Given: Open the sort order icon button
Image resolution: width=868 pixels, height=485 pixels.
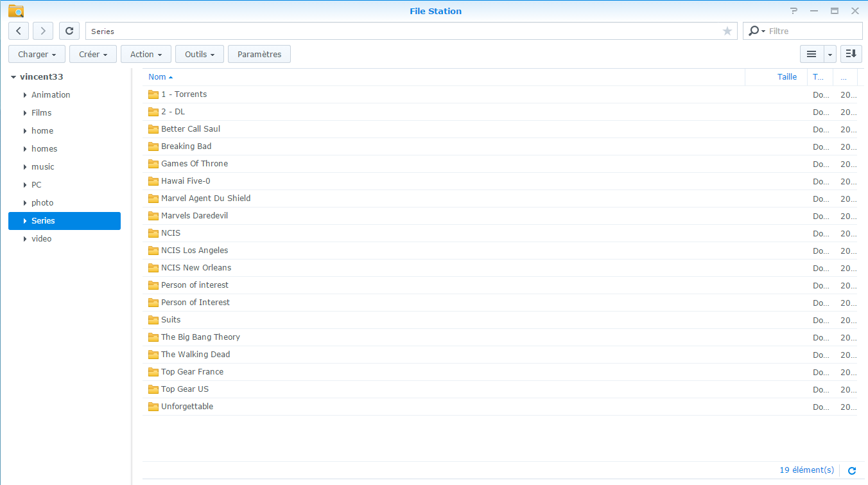Looking at the screenshot, I should pos(851,55).
